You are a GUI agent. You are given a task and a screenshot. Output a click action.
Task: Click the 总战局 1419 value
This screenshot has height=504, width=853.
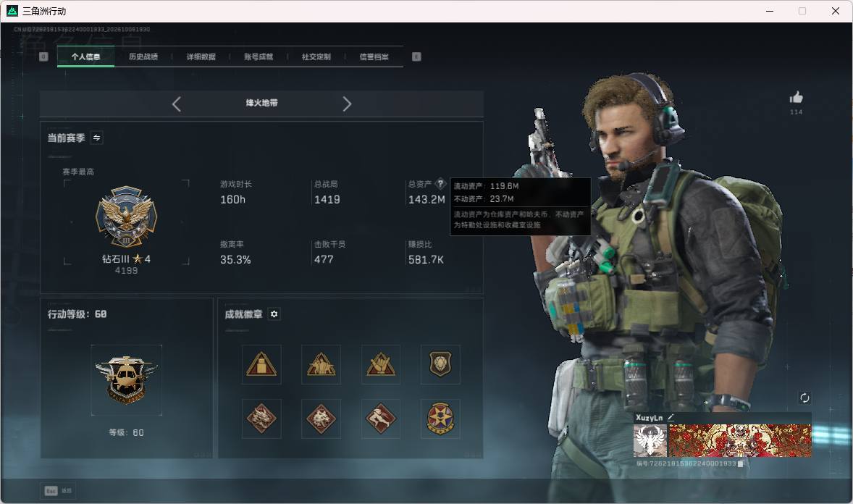point(327,200)
